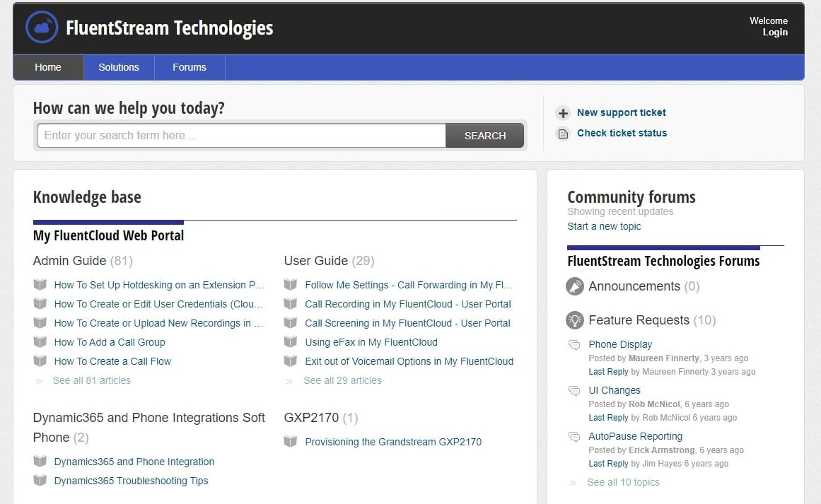Viewport: 821px width, 504px height.
Task: Open the Start a new topic link
Action: [x=603, y=226]
